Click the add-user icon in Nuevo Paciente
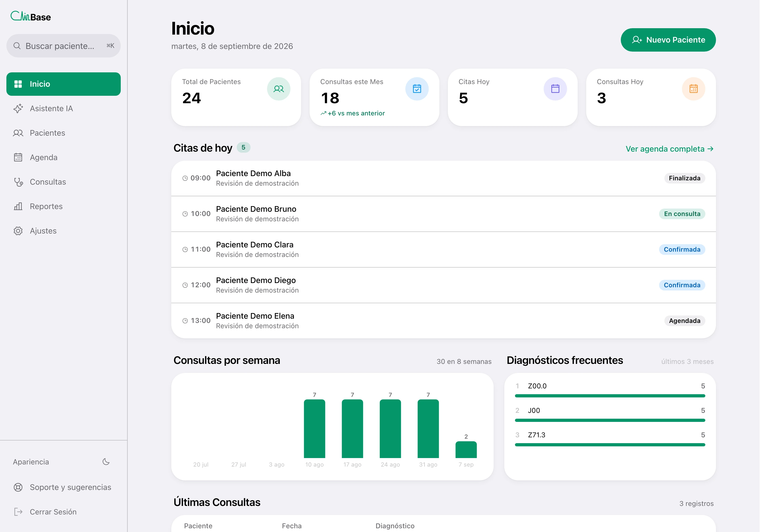The width and height of the screenshot is (766, 532). 637,40
